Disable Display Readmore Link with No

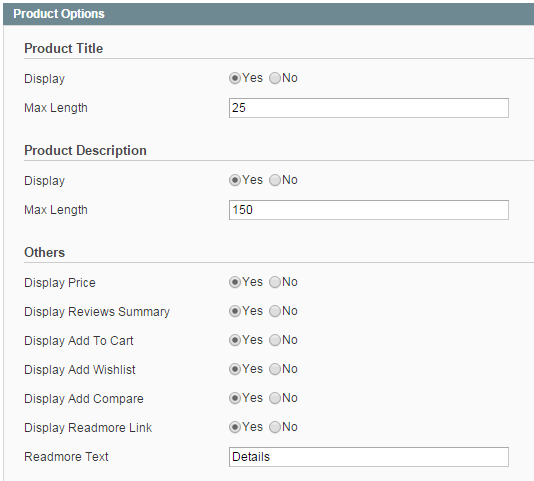(x=275, y=427)
